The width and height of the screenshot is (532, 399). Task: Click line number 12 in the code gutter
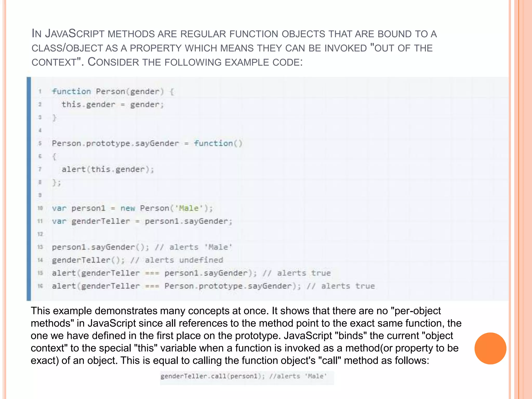click(x=40, y=234)
